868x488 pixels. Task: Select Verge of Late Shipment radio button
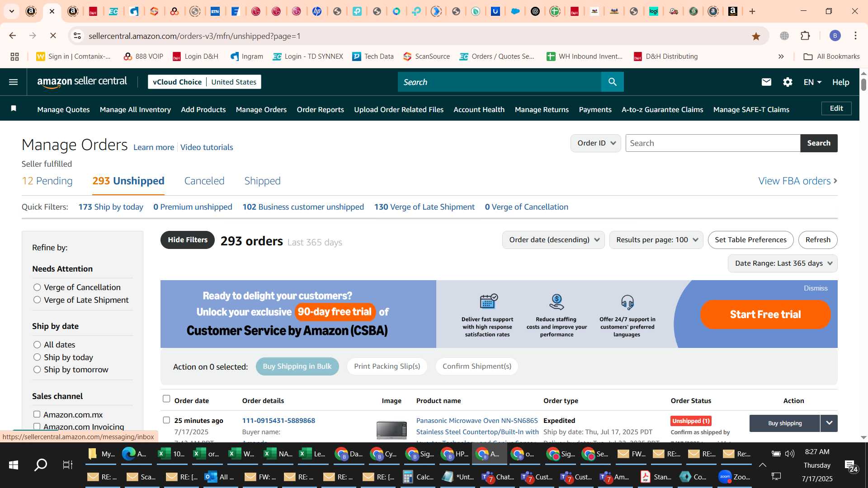coord(37,300)
